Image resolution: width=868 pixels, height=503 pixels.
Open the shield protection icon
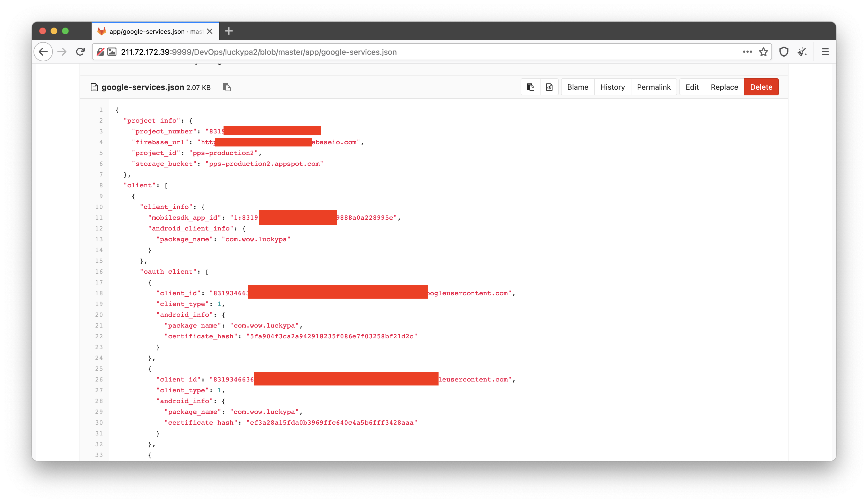pos(784,52)
